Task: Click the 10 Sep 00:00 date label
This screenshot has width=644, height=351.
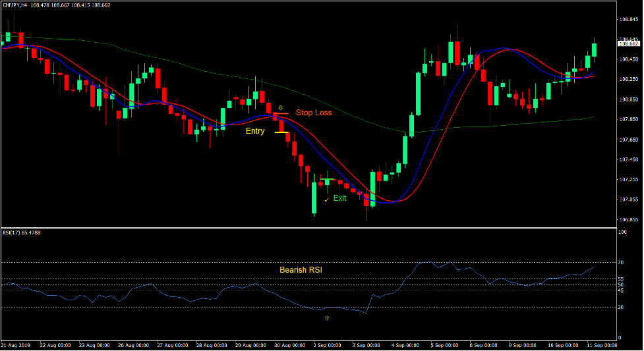Action: pyautogui.click(x=563, y=345)
